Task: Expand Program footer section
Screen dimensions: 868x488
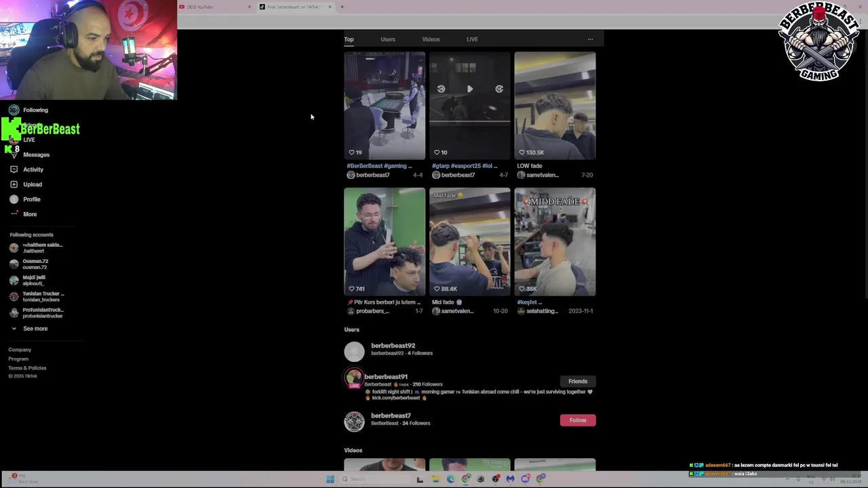Action: tap(18, 359)
